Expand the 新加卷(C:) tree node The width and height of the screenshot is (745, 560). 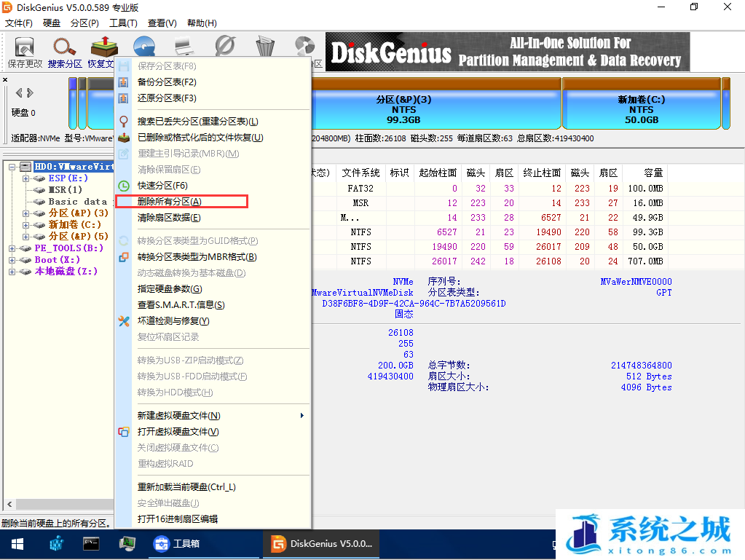pos(25,225)
